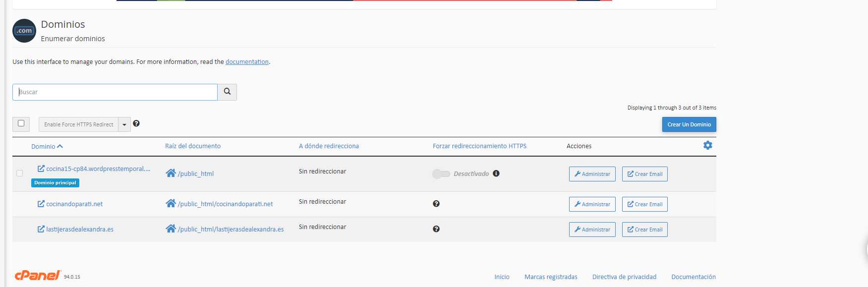This screenshot has height=287, width=868.
Task: Open the Directiva de privacidad footer link
Action: point(624,277)
